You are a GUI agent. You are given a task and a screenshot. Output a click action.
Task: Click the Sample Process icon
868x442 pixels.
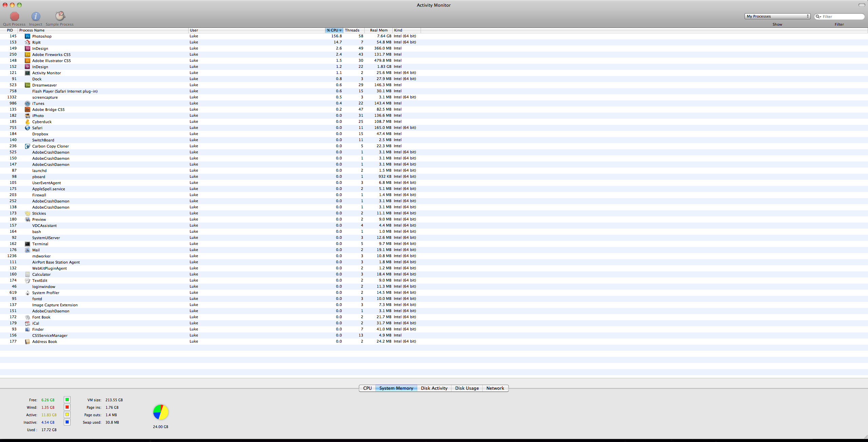pyautogui.click(x=60, y=16)
